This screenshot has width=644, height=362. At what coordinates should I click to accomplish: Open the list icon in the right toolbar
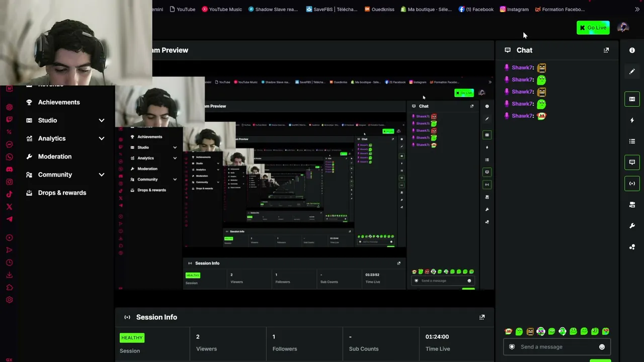pyautogui.click(x=632, y=141)
